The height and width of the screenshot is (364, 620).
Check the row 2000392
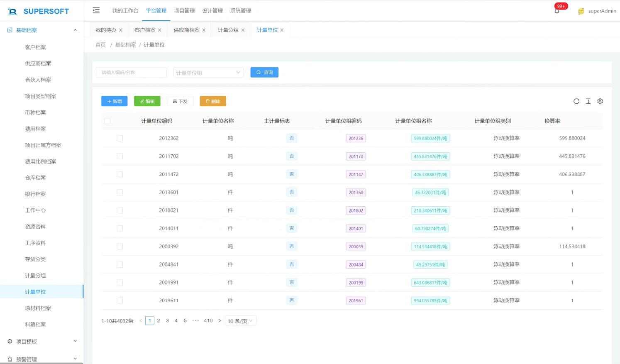120,247
